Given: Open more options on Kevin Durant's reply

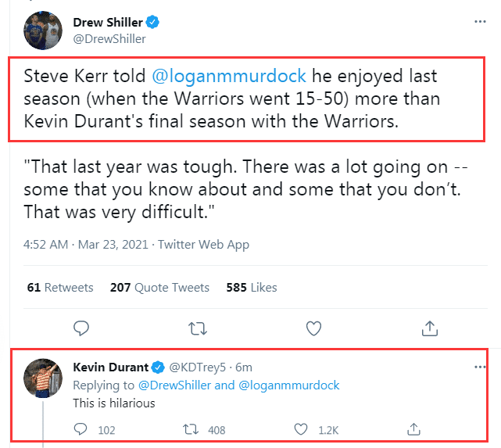Looking at the screenshot, I should point(480,367).
